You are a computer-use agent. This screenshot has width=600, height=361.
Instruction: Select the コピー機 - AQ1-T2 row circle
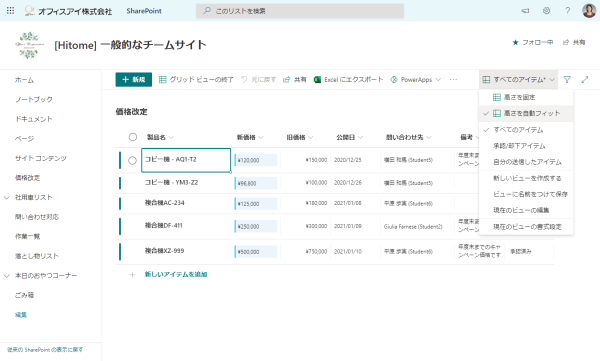(x=132, y=160)
